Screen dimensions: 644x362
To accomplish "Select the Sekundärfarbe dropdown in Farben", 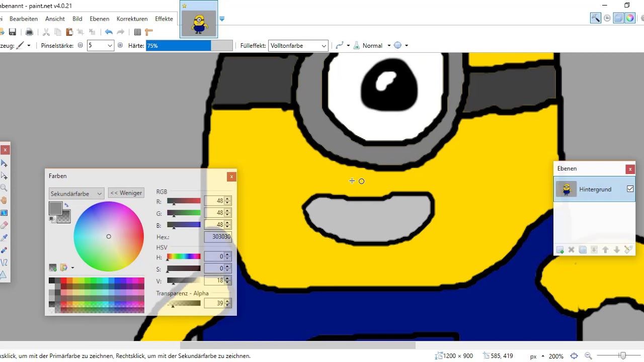I will 76,194.
